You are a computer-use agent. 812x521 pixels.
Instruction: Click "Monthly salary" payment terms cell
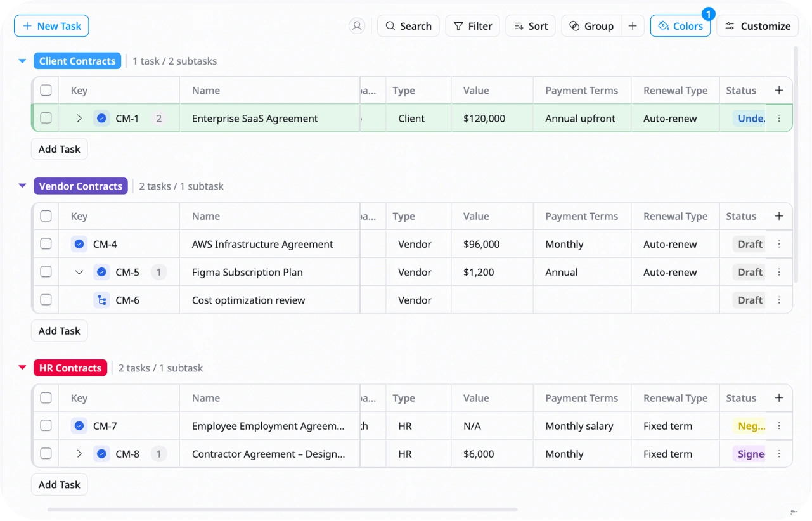coord(582,426)
